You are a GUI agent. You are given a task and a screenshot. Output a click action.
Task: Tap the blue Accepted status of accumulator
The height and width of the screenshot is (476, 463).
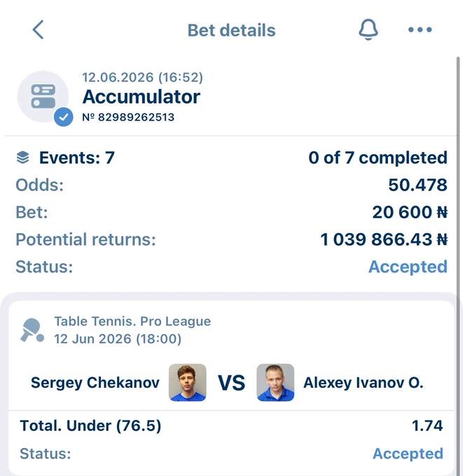click(x=408, y=267)
